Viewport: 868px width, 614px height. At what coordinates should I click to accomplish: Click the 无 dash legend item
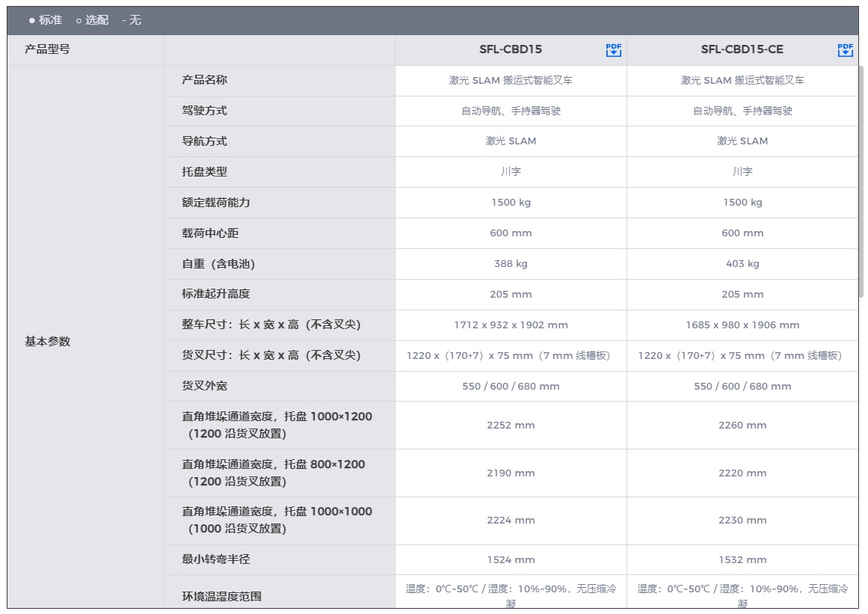(x=132, y=20)
